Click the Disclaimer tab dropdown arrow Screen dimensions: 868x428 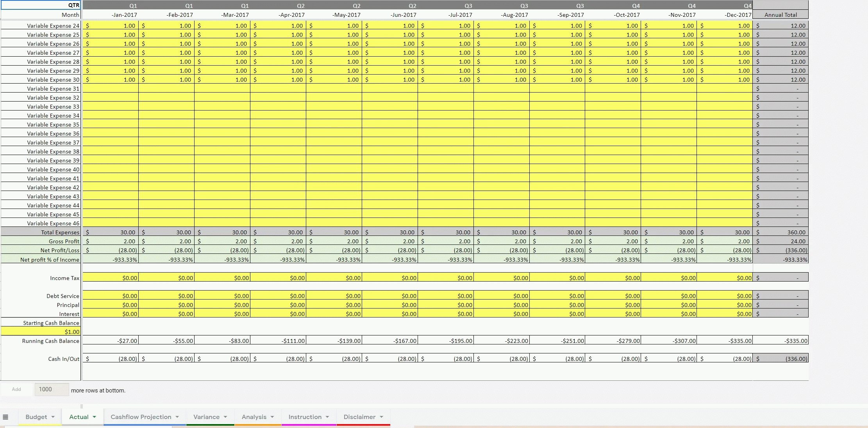tap(381, 417)
